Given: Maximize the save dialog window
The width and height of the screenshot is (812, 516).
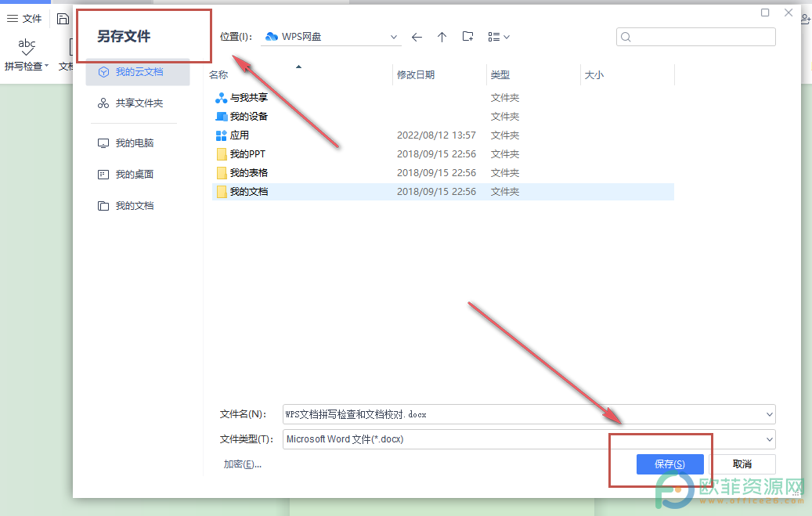Looking at the screenshot, I should tap(765, 13).
